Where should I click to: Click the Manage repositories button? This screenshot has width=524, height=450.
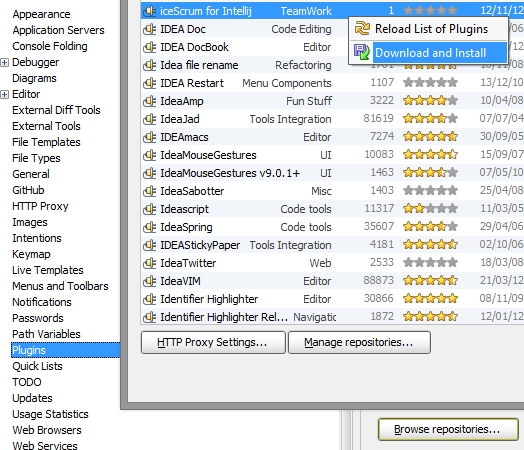click(x=359, y=342)
